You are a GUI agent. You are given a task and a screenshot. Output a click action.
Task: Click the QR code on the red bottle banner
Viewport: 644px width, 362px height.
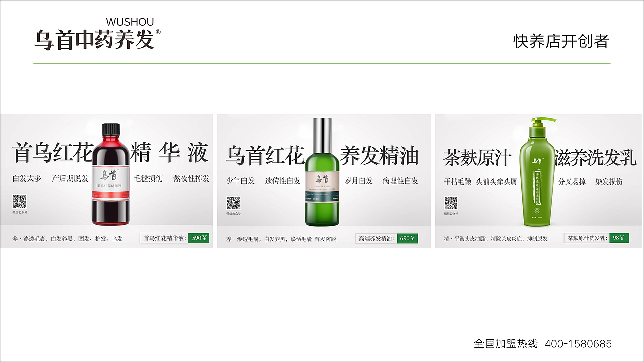(x=20, y=202)
